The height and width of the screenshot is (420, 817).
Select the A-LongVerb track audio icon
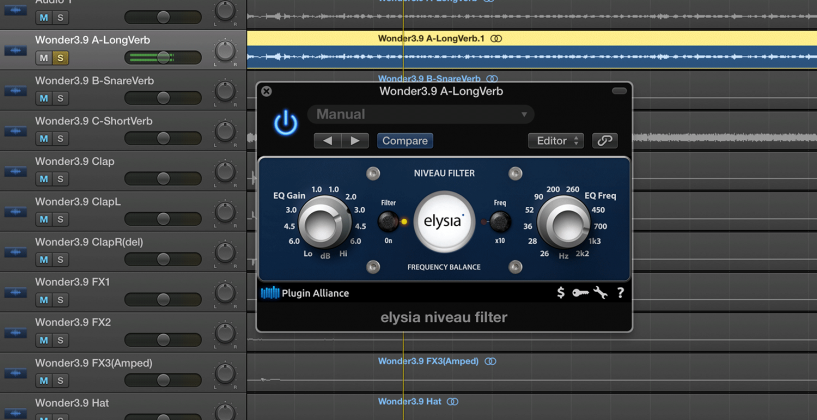click(15, 51)
